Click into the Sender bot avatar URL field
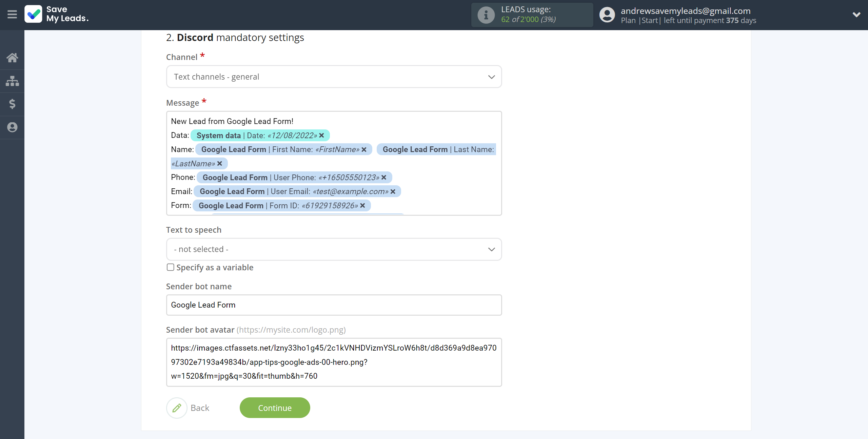The width and height of the screenshot is (868, 439). click(x=334, y=362)
